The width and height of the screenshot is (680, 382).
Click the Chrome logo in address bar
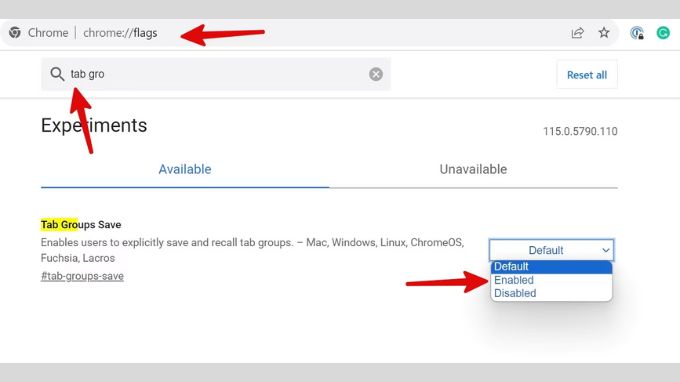15,33
